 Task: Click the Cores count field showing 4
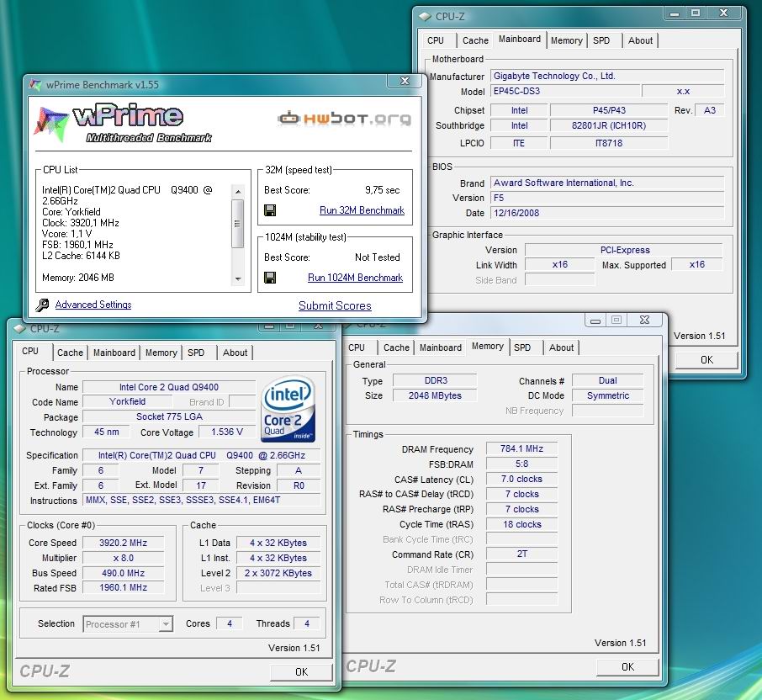point(230,623)
